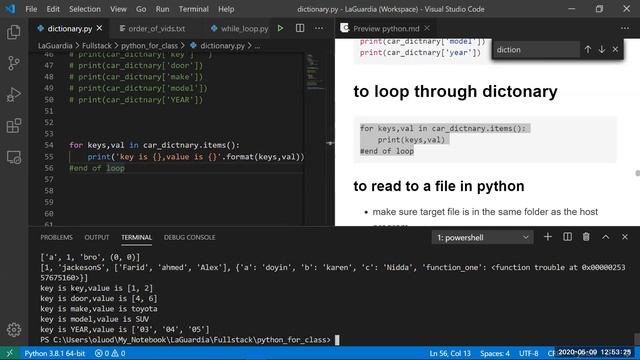Expand the python_for_class breadcrumb
Screen dimensions: 640x360
149,46
